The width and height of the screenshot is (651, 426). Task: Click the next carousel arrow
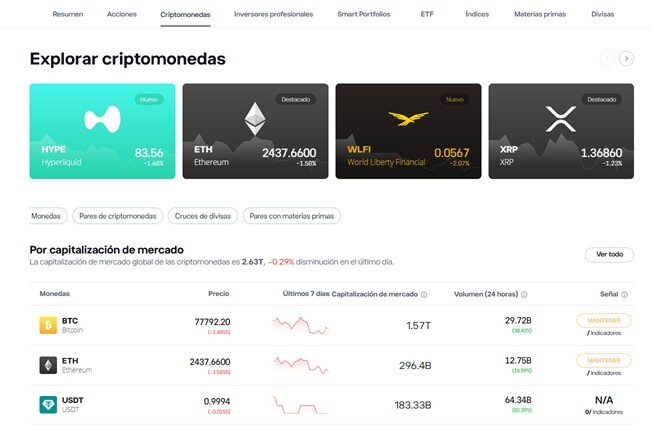click(626, 59)
